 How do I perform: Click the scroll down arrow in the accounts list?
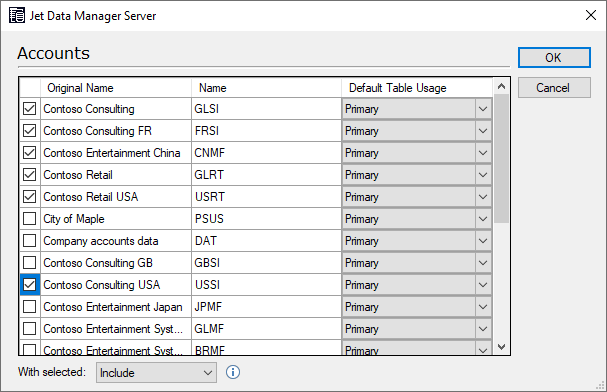click(501, 347)
